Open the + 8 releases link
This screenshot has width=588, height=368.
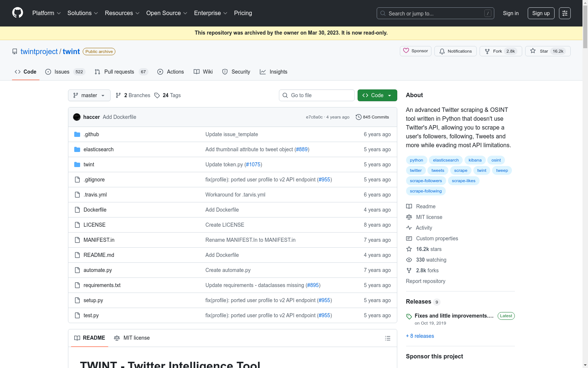pyautogui.click(x=420, y=336)
